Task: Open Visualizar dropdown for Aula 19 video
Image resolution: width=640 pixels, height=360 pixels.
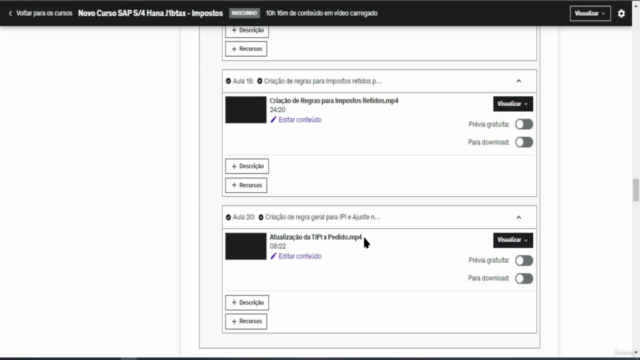Action: [x=513, y=104]
